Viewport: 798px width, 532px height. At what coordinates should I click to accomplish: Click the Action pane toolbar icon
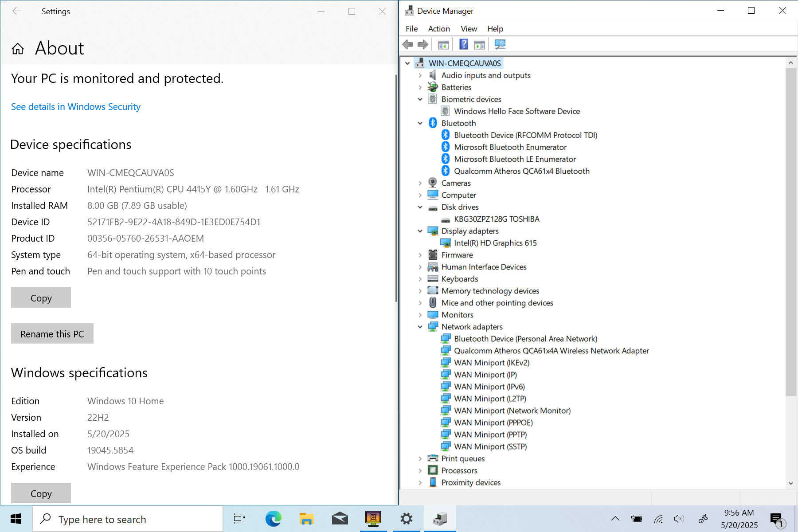point(479,44)
